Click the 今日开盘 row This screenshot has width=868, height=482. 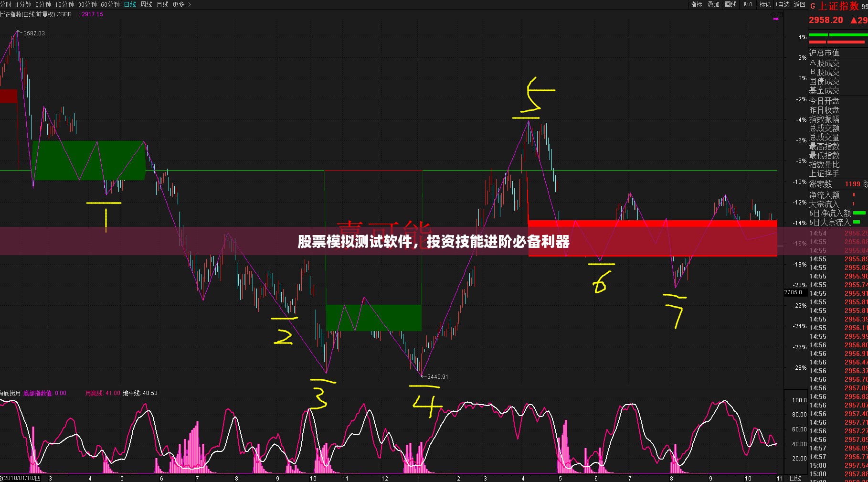838,101
